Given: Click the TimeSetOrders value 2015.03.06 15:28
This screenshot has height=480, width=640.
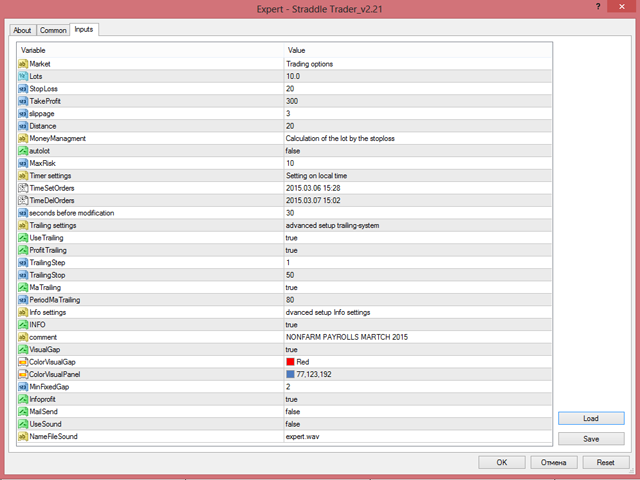Looking at the screenshot, I should pyautogui.click(x=313, y=188).
